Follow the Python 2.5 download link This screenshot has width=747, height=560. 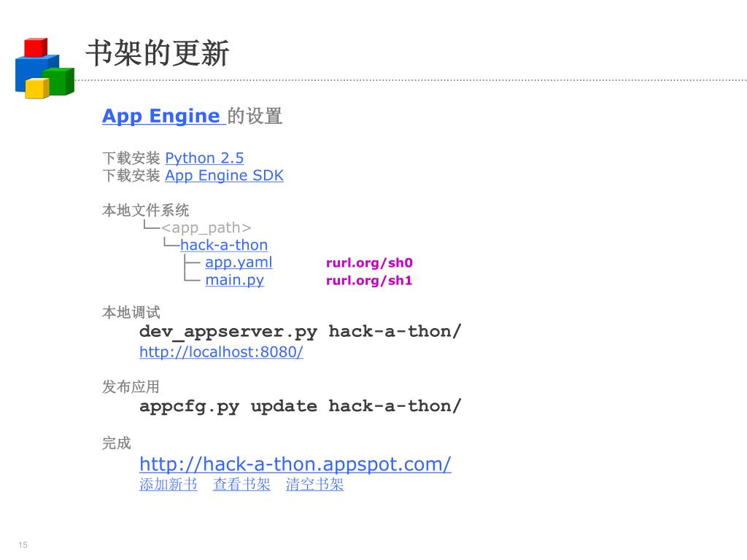coord(204,158)
